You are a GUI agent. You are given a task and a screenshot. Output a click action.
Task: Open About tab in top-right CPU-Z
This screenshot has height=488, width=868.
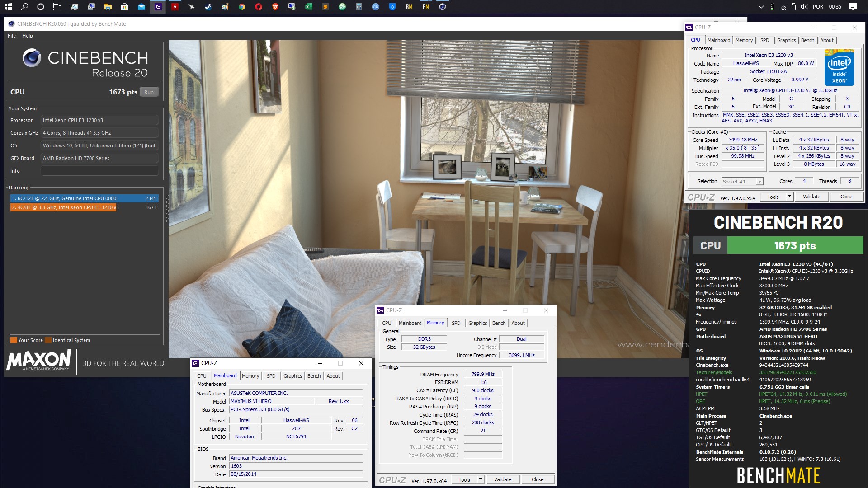point(827,40)
